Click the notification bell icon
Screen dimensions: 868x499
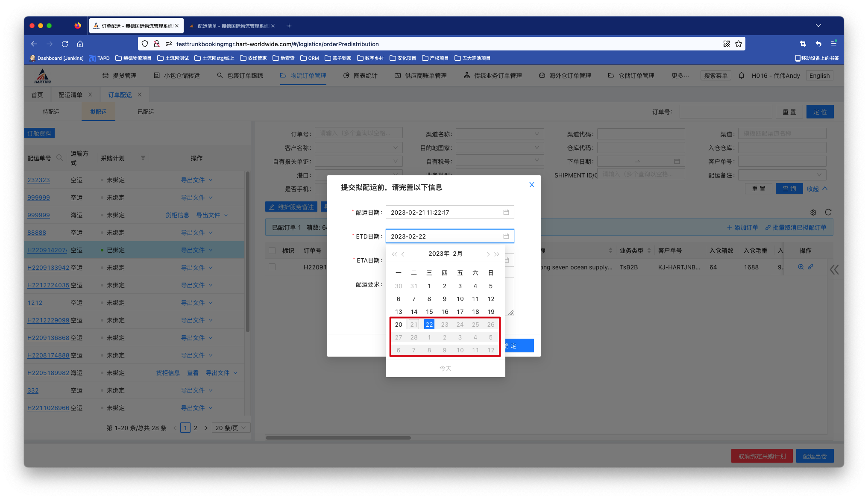click(x=742, y=76)
